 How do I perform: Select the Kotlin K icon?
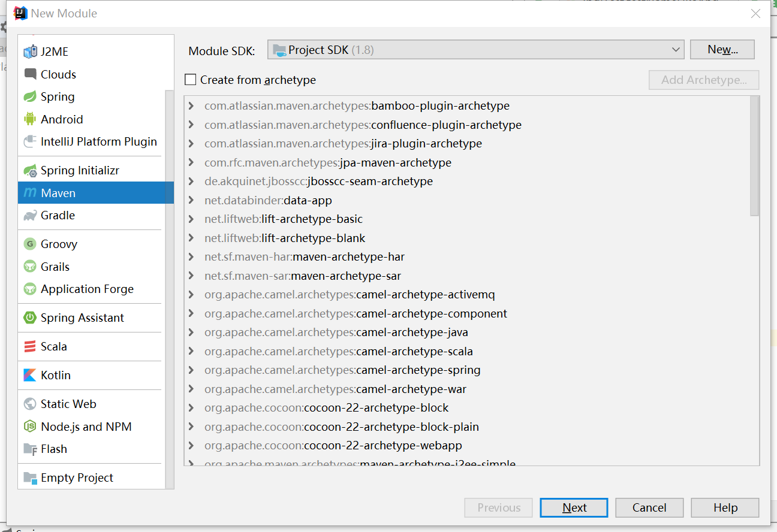[x=30, y=375]
